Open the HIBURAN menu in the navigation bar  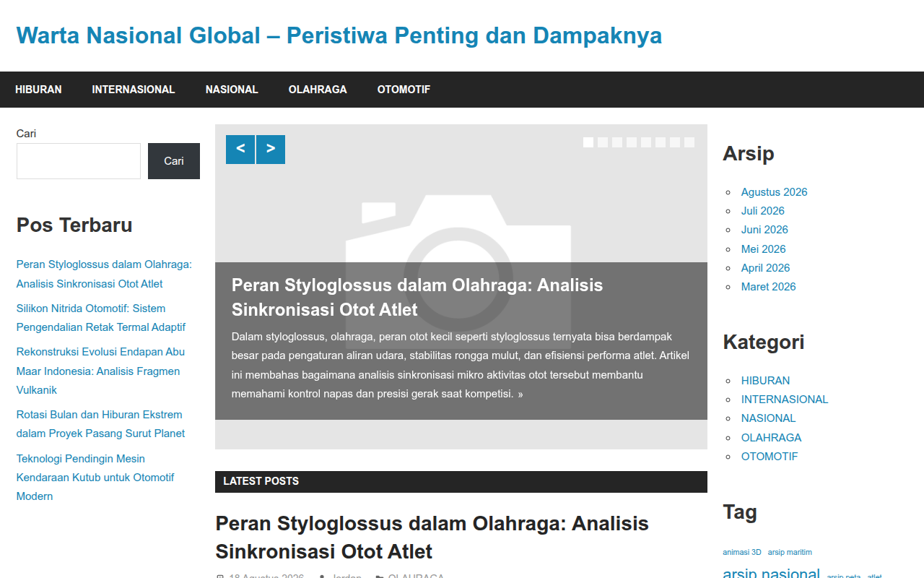point(38,90)
